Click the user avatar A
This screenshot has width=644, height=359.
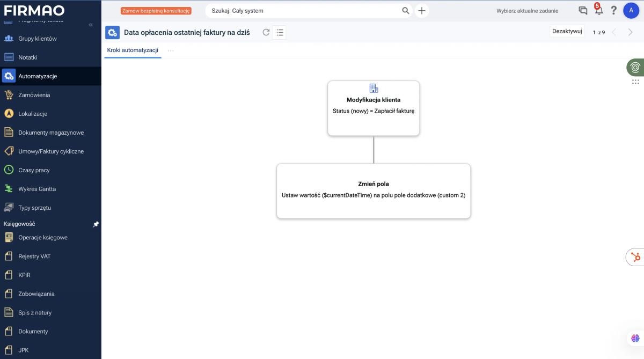click(x=631, y=11)
